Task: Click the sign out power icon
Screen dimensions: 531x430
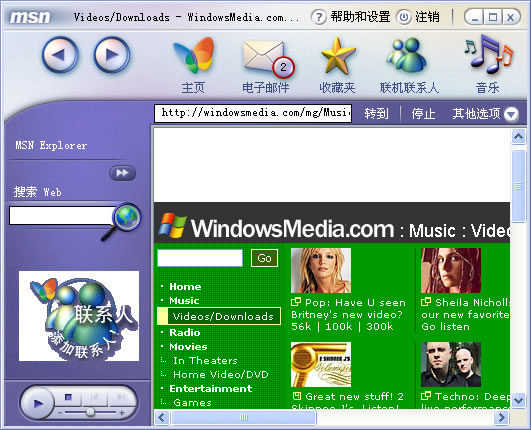Action: (404, 17)
